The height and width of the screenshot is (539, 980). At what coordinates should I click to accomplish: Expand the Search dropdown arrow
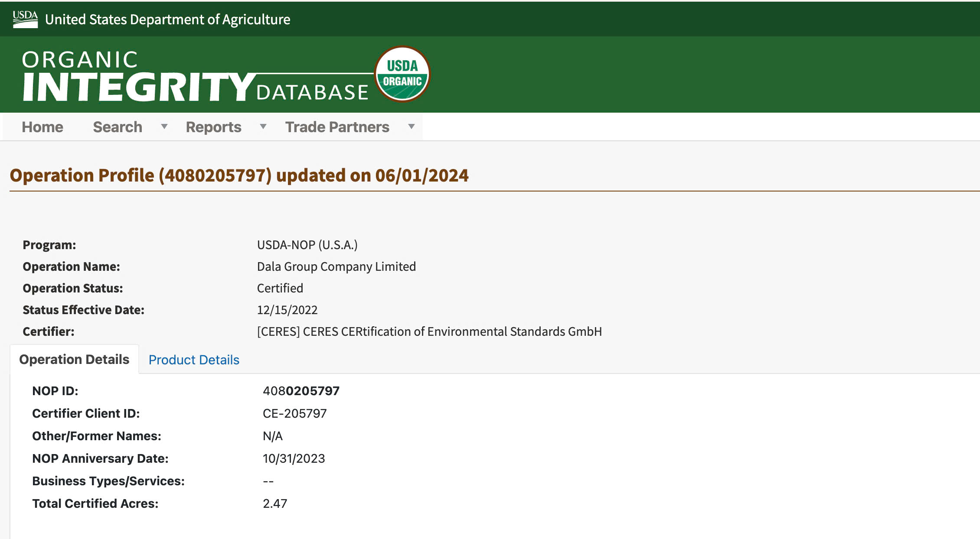[x=164, y=127]
